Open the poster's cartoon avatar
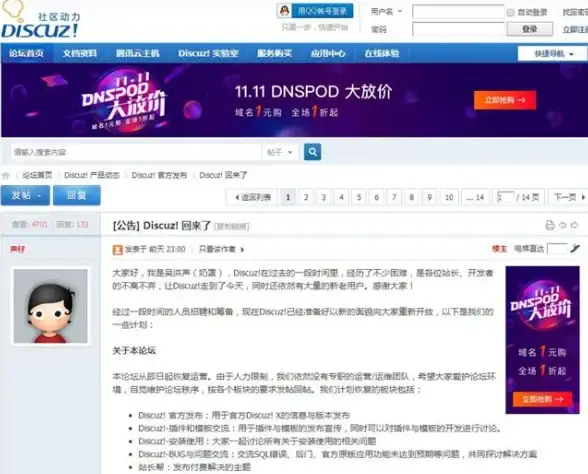588x474 pixels. point(51,306)
